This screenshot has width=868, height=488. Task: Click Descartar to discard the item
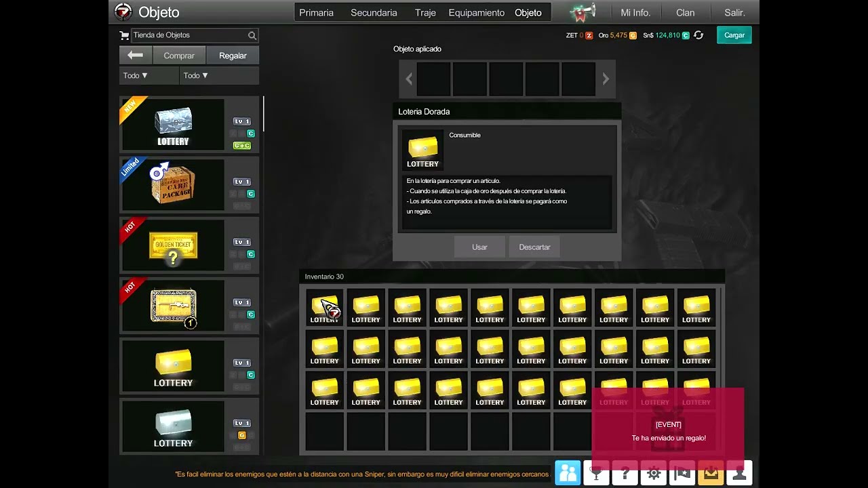pyautogui.click(x=534, y=247)
